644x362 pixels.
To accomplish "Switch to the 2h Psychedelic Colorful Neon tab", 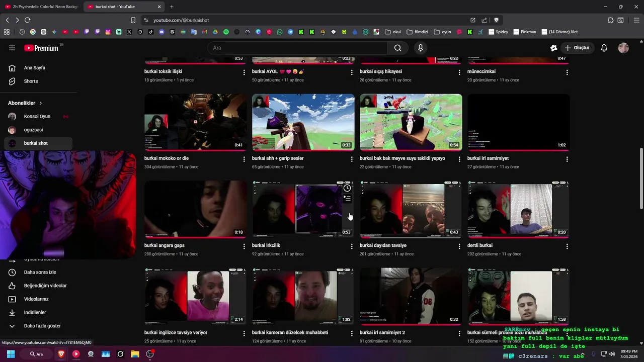I will 41,7.
